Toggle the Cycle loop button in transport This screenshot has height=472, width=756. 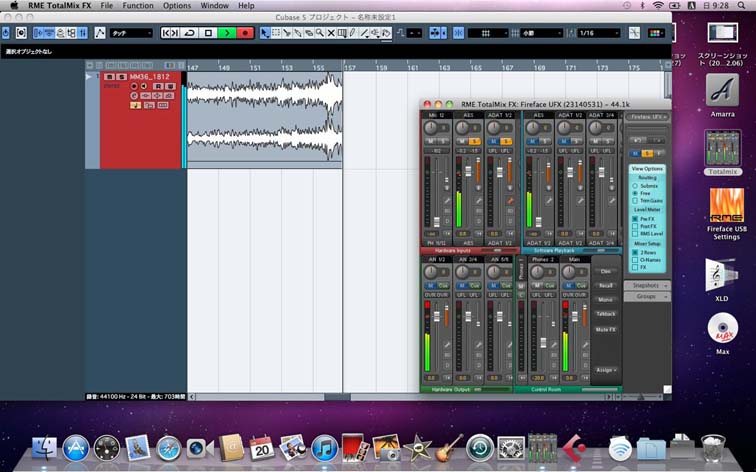190,33
